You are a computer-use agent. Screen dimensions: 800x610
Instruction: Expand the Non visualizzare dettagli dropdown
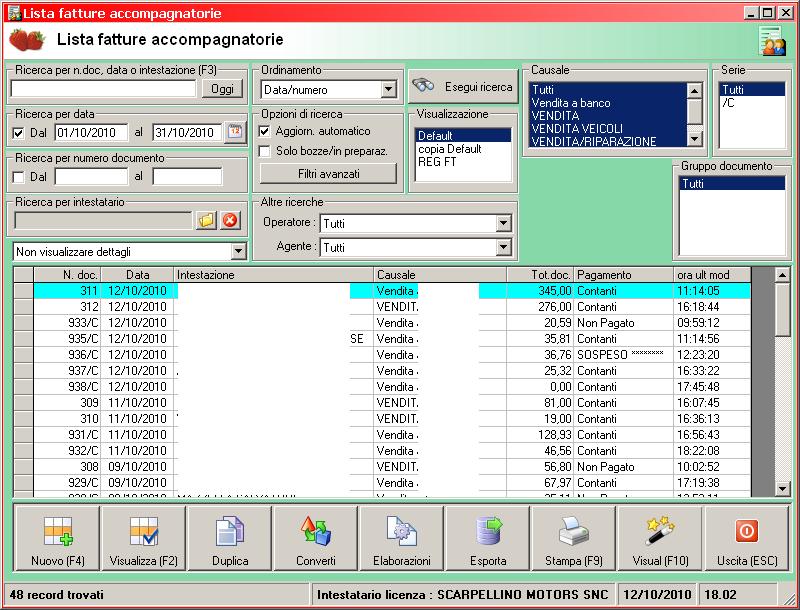click(x=238, y=251)
